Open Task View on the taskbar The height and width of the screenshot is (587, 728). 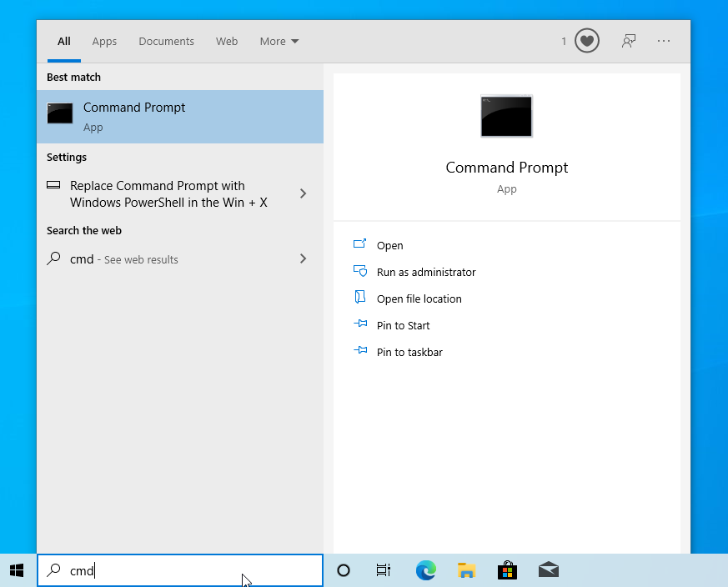[384, 570]
